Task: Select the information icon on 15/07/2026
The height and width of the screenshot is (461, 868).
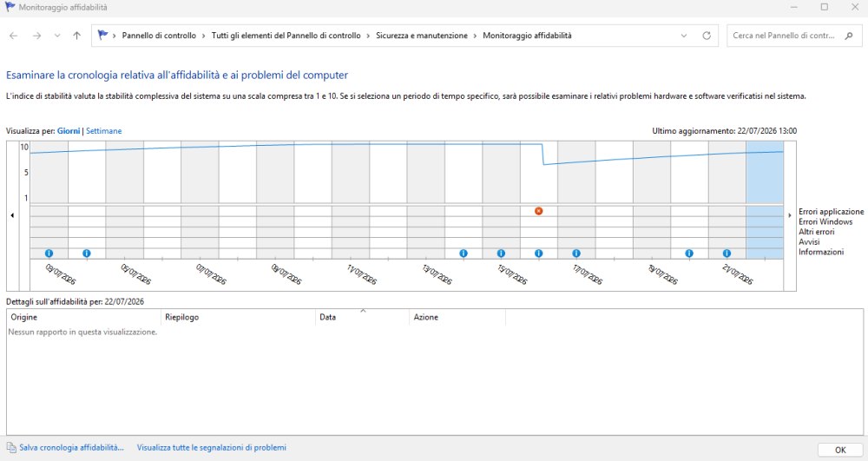Action: tap(501, 253)
